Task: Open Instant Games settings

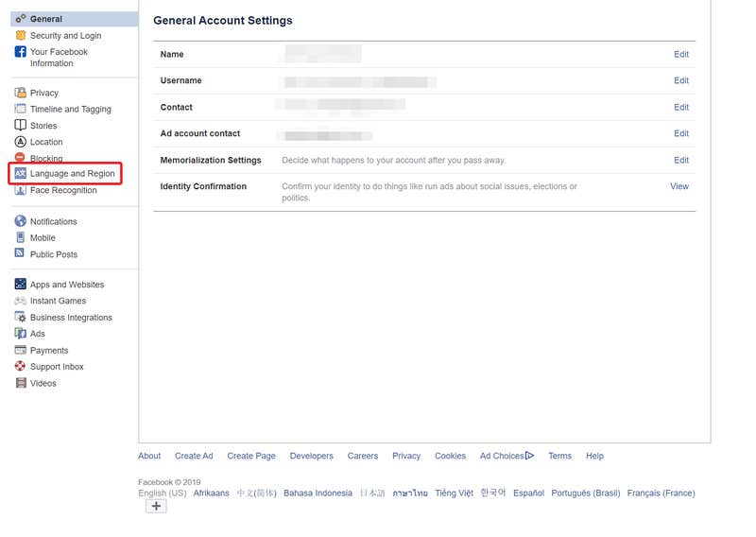Action: click(x=58, y=301)
